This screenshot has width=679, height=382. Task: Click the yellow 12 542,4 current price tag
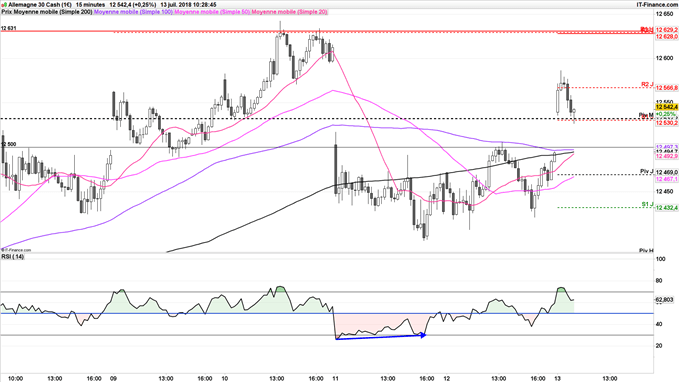666,107
